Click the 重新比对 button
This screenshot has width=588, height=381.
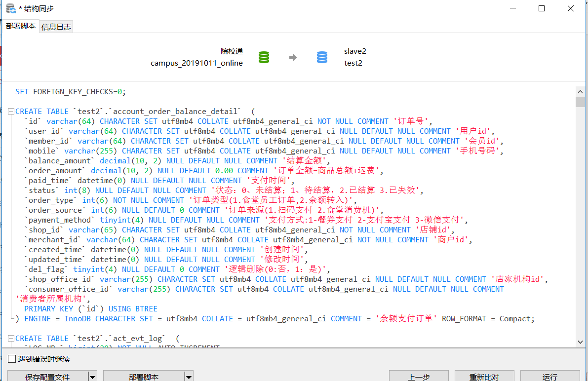click(484, 377)
